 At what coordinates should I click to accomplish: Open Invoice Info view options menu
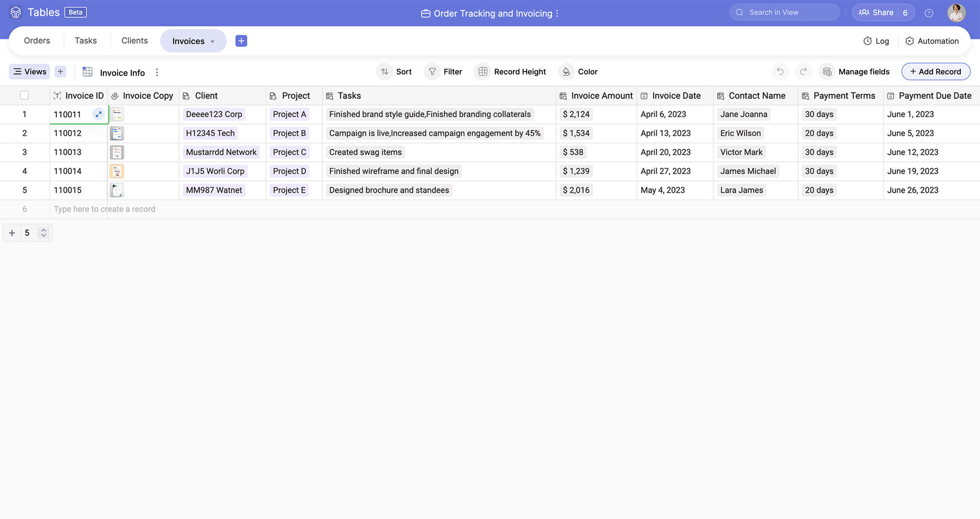[157, 72]
